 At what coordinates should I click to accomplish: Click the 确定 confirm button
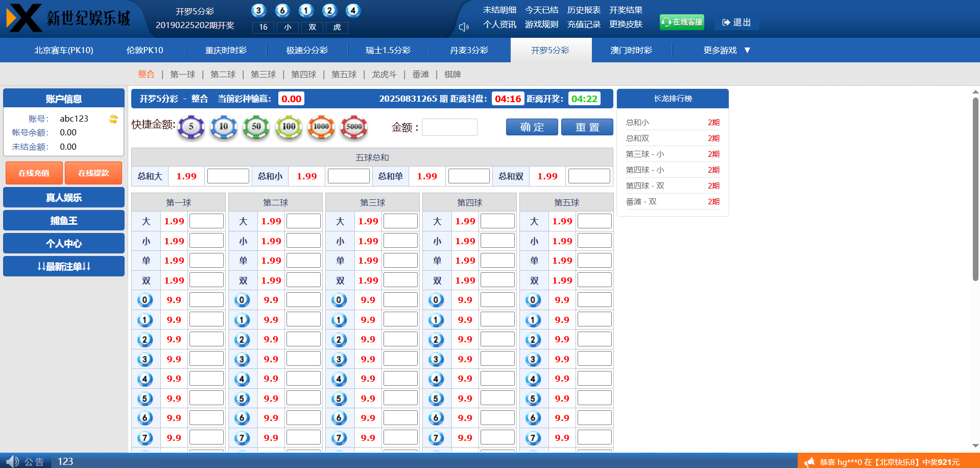click(x=532, y=127)
